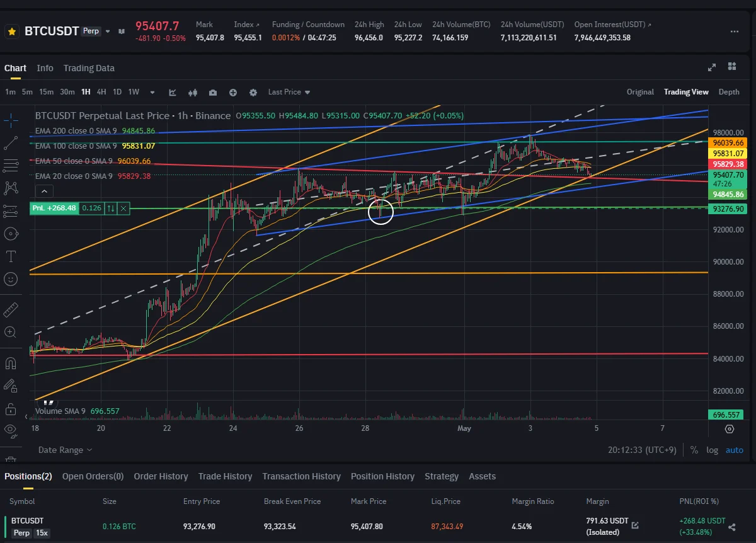The image size is (756, 543).
Task: Switch to the Chart tab
Action: [15, 68]
